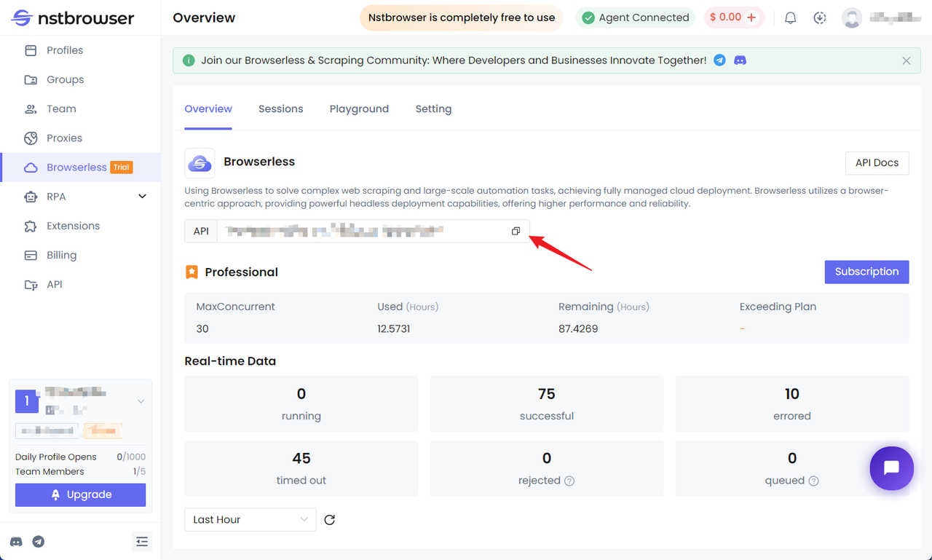Click the 0 running stat card
Screen dimensions: 932x560
click(x=301, y=404)
